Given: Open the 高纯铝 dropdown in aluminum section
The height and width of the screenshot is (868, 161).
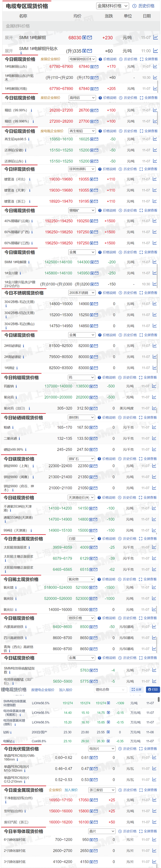Looking at the screenshot, I should click(x=82, y=98).
